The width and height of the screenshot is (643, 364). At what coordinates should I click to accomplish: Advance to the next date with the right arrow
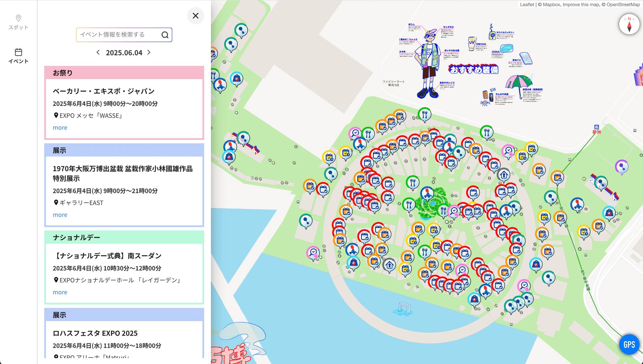pyautogui.click(x=149, y=52)
